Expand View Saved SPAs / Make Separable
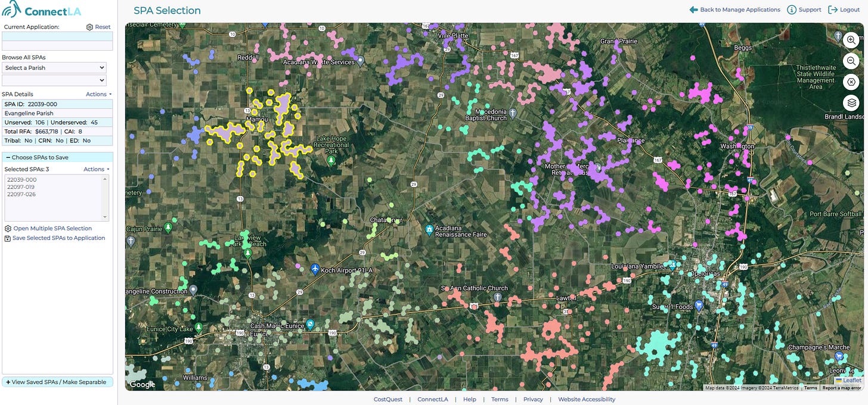Screen dimensions: 868x405 pos(57,382)
